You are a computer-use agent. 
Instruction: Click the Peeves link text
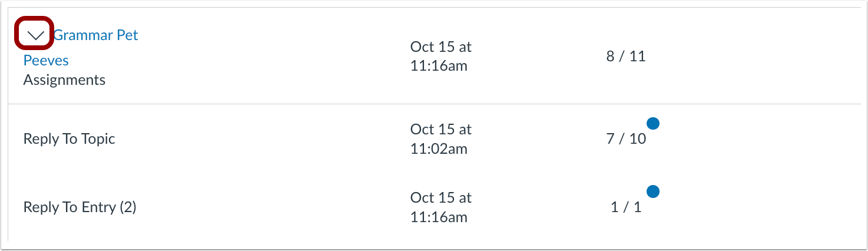(x=46, y=61)
